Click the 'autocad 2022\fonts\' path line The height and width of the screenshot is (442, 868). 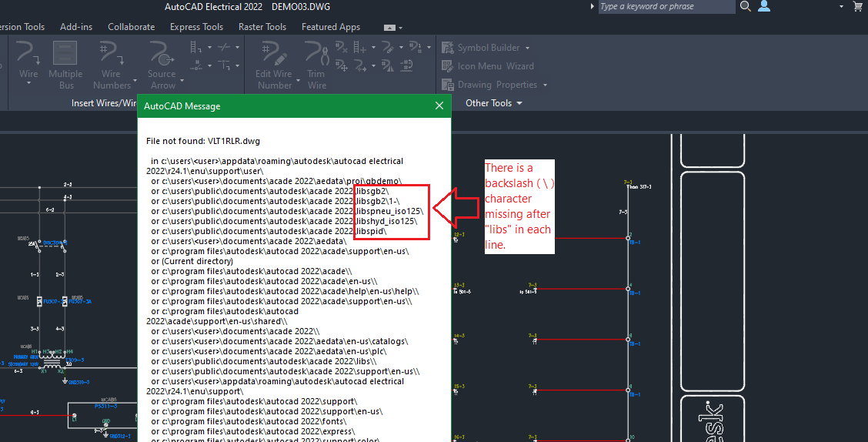(x=249, y=421)
